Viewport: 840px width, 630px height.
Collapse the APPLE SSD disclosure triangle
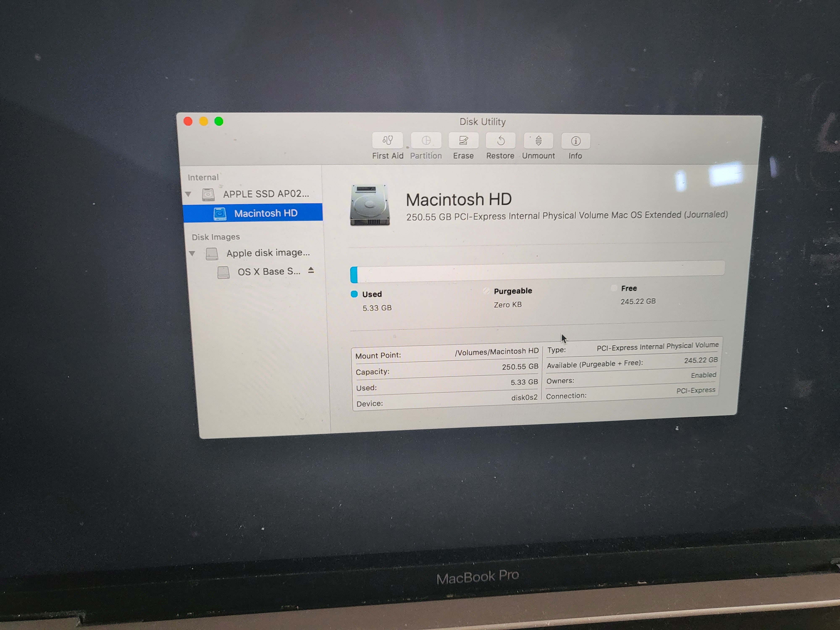[x=188, y=194]
